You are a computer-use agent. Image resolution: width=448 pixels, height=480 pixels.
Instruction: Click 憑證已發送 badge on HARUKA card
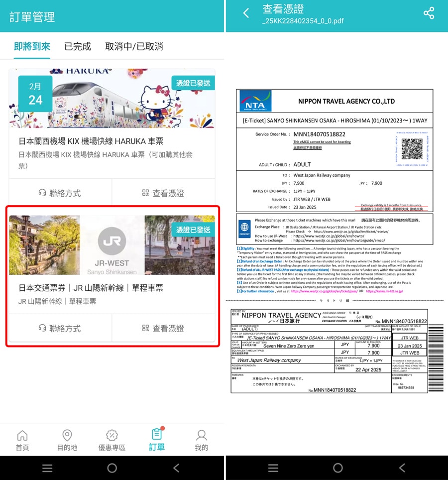pyautogui.click(x=193, y=83)
